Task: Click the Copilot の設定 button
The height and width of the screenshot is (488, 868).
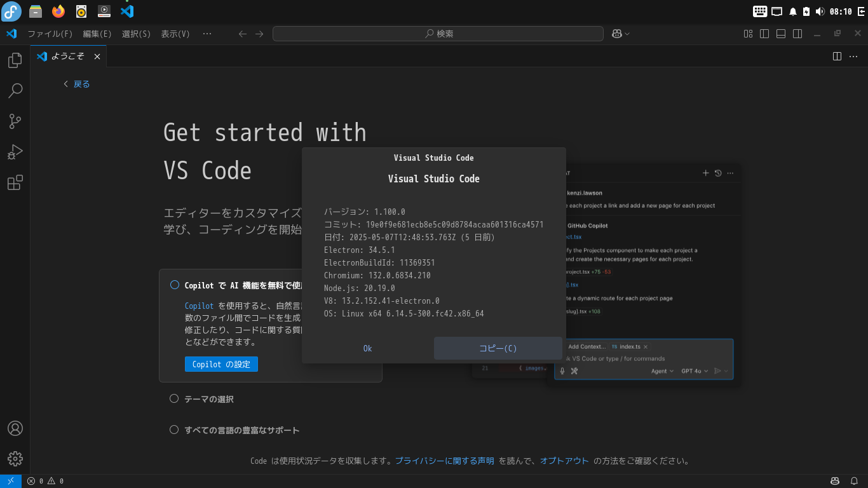Action: tap(221, 364)
